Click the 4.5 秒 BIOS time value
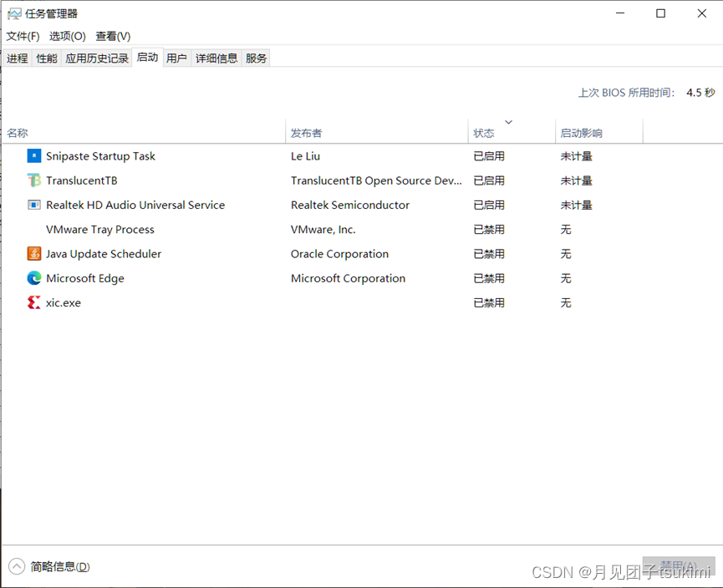This screenshot has height=588, width=723. click(x=701, y=93)
